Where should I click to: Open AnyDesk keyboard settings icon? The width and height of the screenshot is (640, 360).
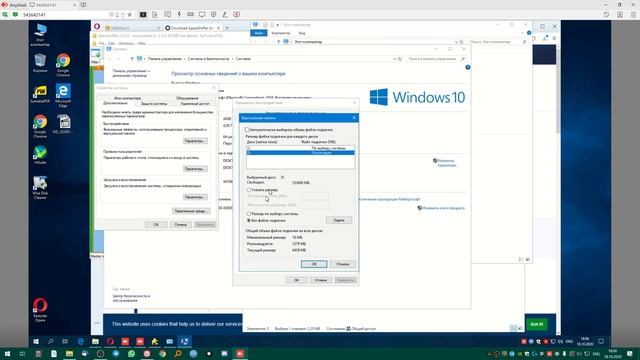[x=190, y=14]
